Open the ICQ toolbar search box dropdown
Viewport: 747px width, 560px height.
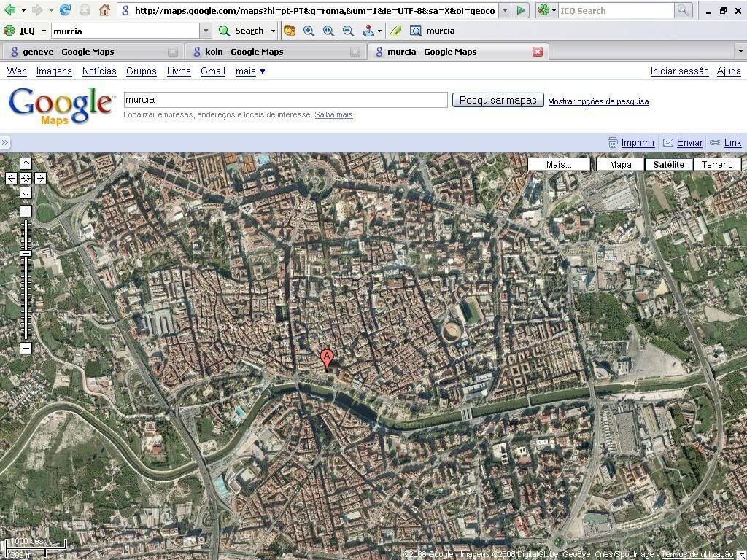pos(206,31)
